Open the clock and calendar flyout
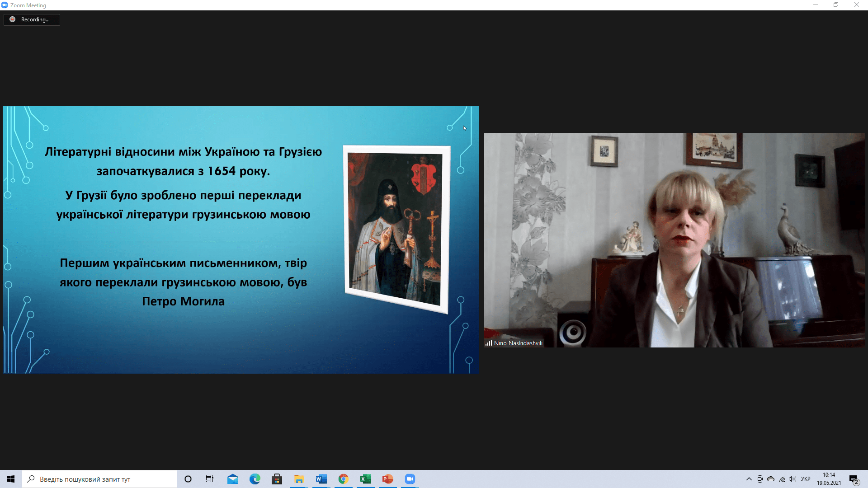Viewport: 868px width, 488px height. [x=829, y=479]
